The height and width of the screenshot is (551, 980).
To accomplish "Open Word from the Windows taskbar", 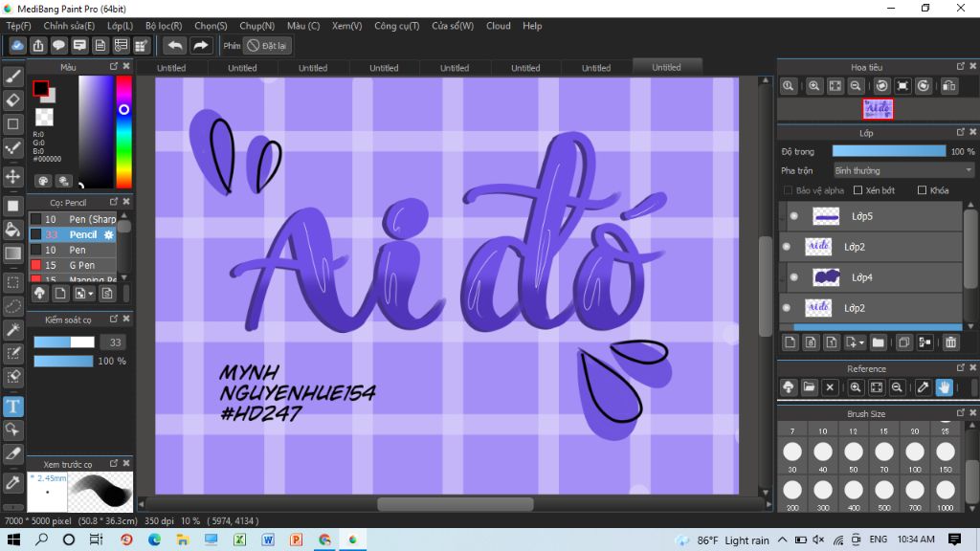I will (268, 540).
